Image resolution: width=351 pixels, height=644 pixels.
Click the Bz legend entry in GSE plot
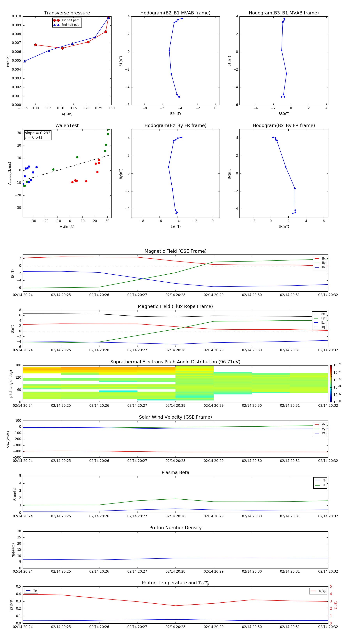pos(320,267)
